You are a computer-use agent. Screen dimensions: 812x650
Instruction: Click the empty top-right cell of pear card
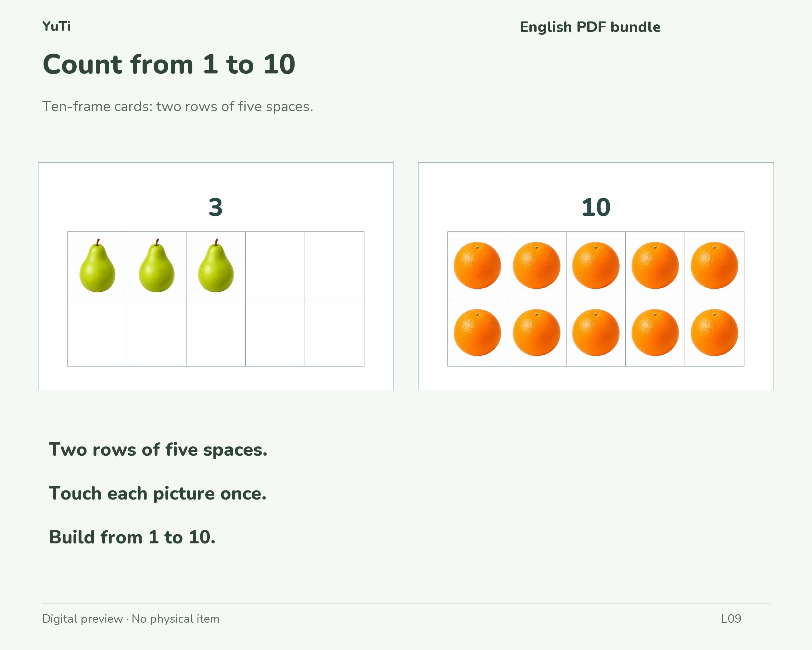335,265
